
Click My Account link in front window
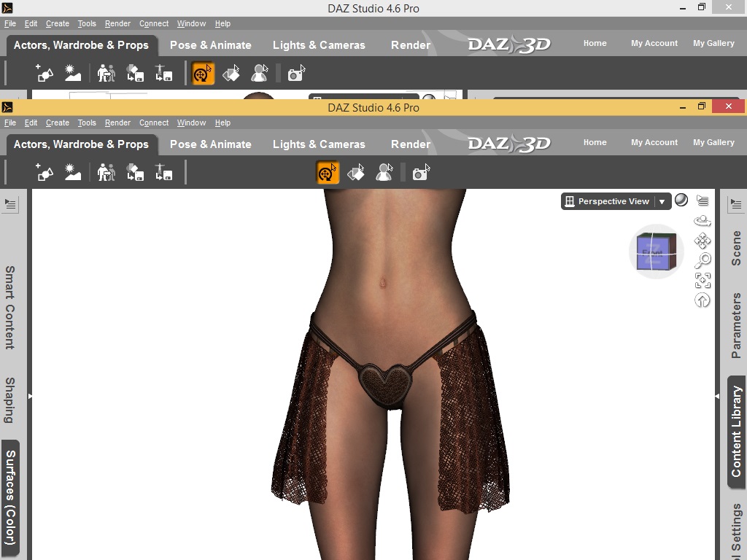point(654,142)
